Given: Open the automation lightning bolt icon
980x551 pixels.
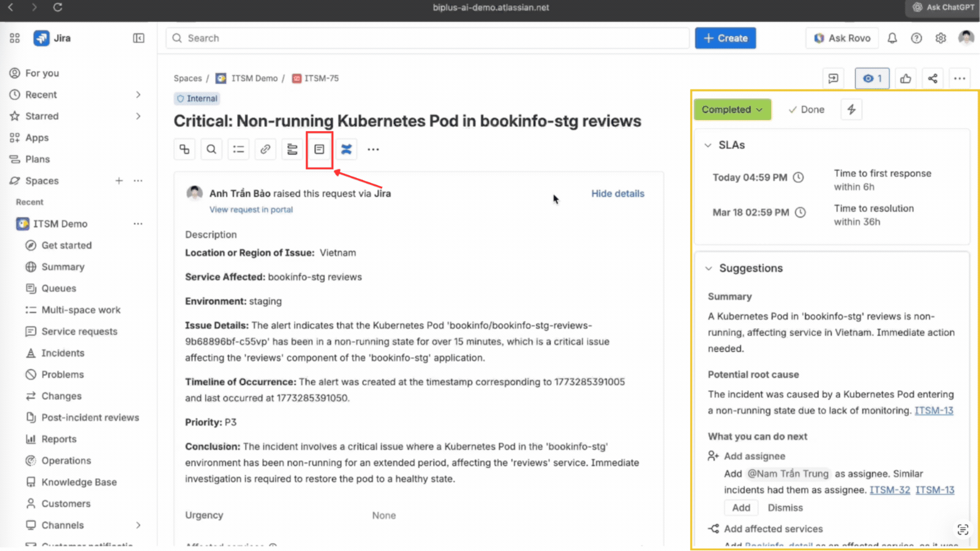Looking at the screenshot, I should [x=851, y=109].
